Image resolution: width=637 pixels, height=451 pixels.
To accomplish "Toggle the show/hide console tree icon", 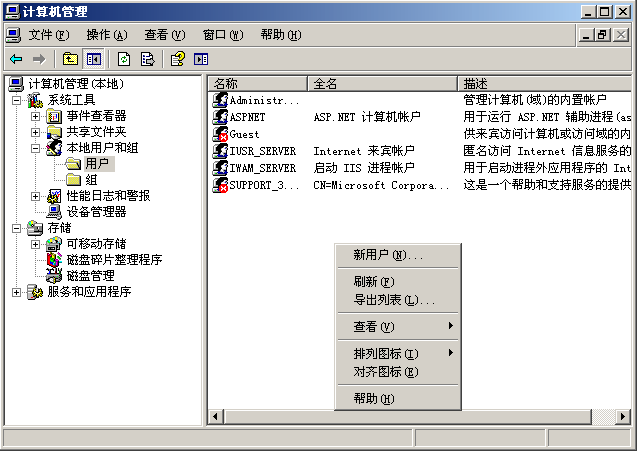I will click(94, 59).
